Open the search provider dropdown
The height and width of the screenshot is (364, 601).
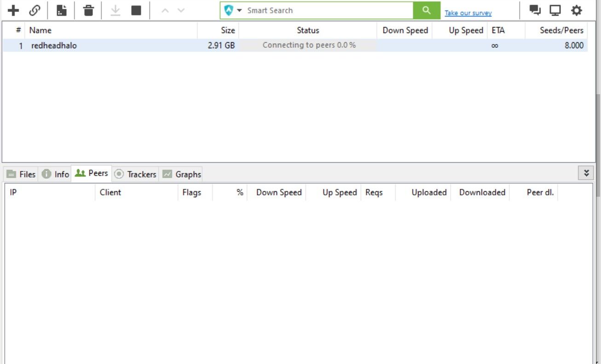240,10
